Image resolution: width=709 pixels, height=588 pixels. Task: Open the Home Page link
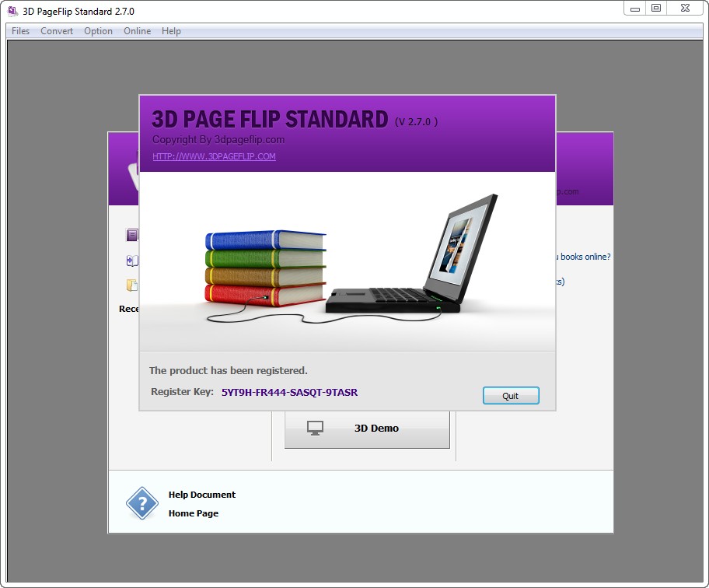point(193,513)
